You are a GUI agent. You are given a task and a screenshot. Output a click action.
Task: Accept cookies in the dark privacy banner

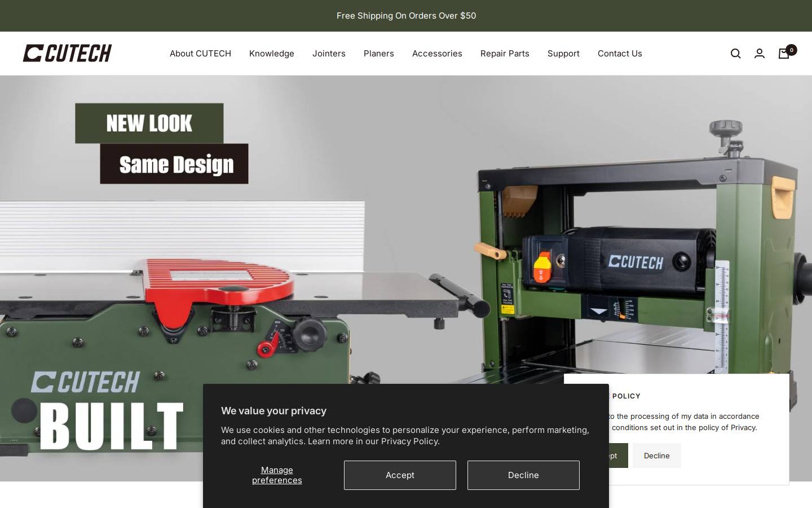400,475
